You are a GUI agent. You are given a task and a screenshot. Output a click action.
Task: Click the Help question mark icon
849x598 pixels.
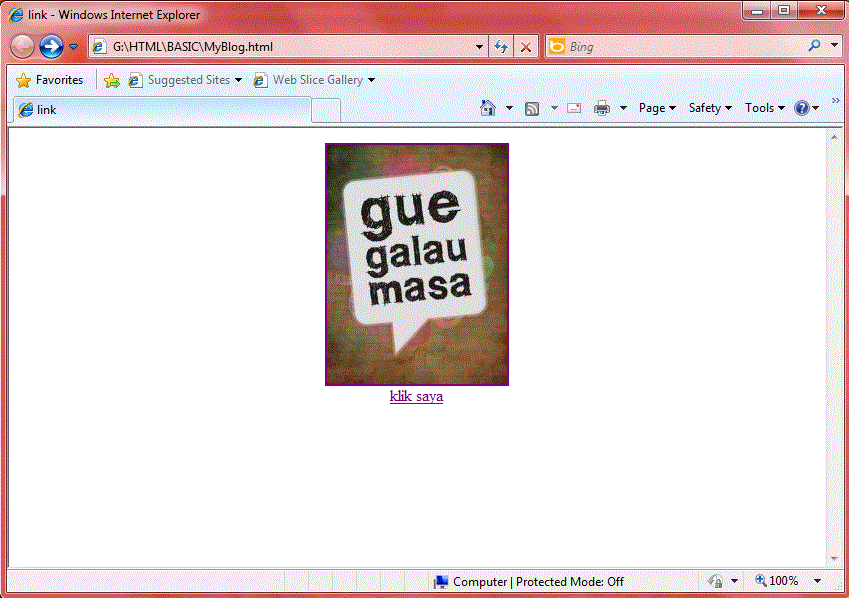click(x=801, y=108)
